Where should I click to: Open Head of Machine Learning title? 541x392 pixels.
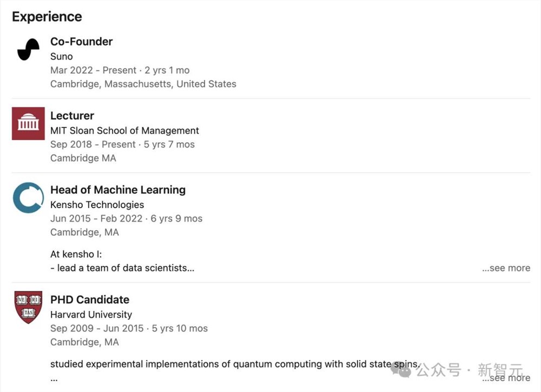click(x=117, y=190)
